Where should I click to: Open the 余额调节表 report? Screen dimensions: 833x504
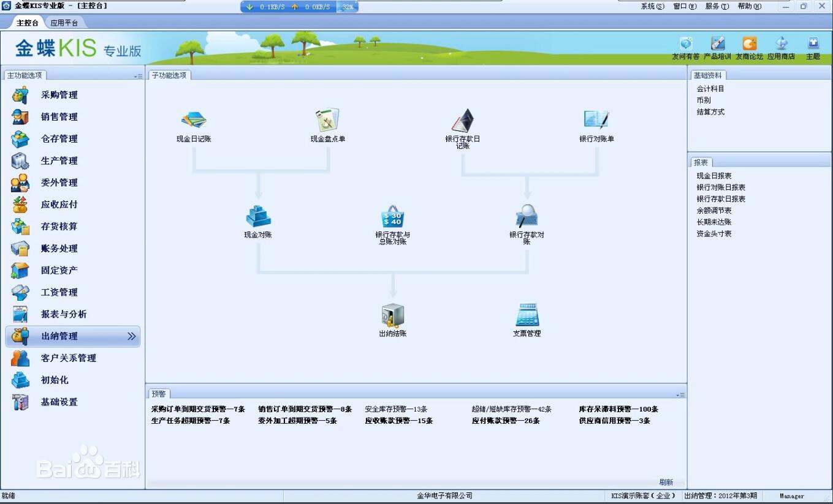pyautogui.click(x=714, y=211)
